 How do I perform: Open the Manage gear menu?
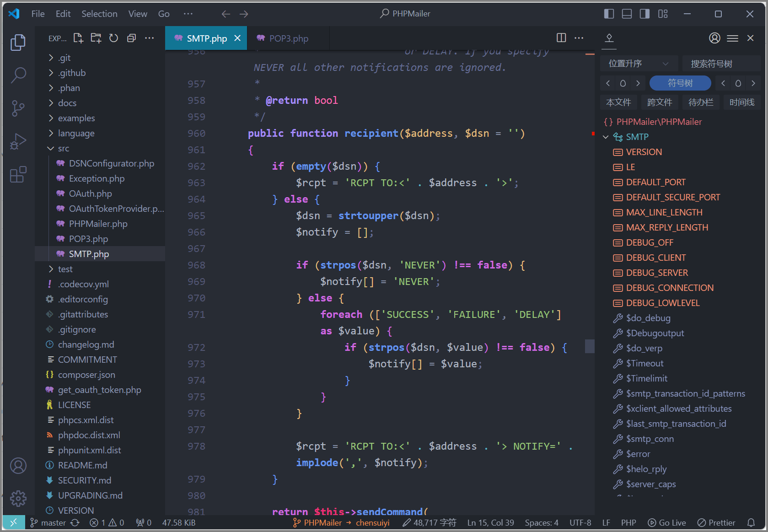[18, 499]
